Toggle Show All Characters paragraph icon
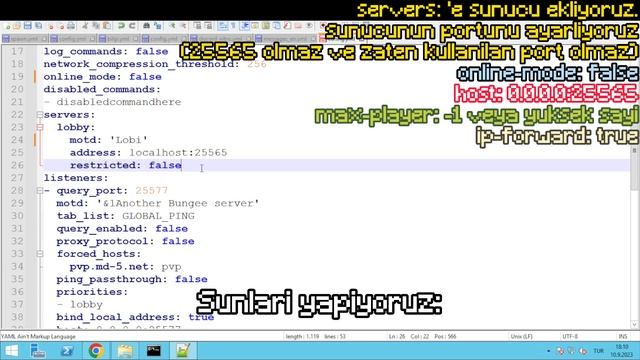 pos(234,26)
